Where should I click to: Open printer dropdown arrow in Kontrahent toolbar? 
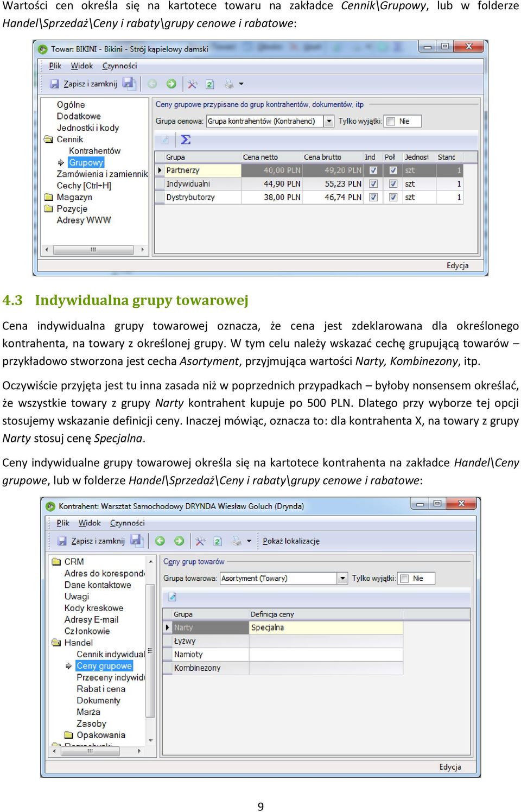(x=249, y=541)
